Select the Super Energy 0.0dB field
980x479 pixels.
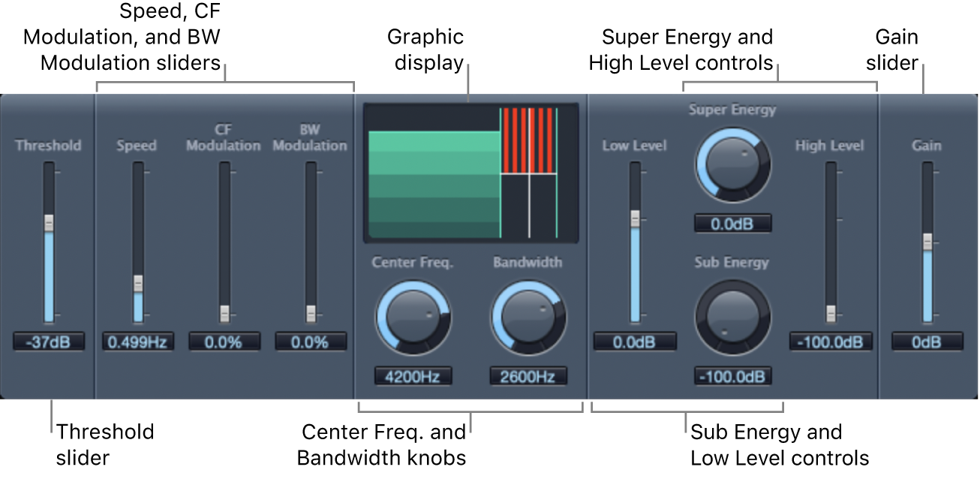pyautogui.click(x=732, y=223)
